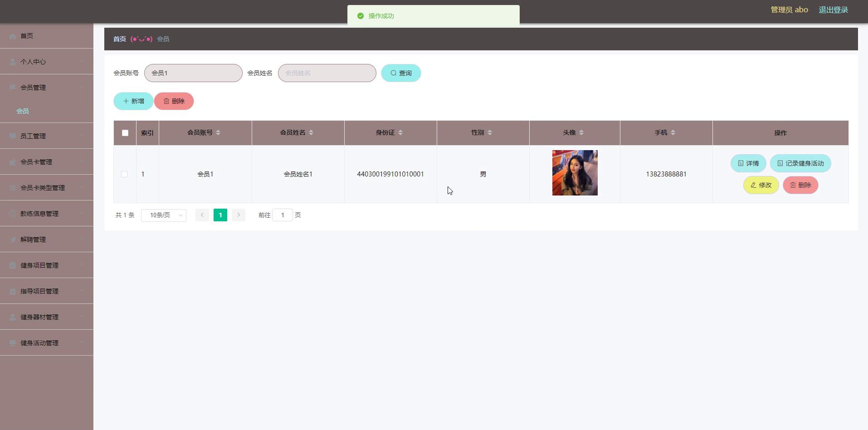Click the 健身器材管理 sidebar icon
The height and width of the screenshot is (430, 868).
click(x=13, y=317)
